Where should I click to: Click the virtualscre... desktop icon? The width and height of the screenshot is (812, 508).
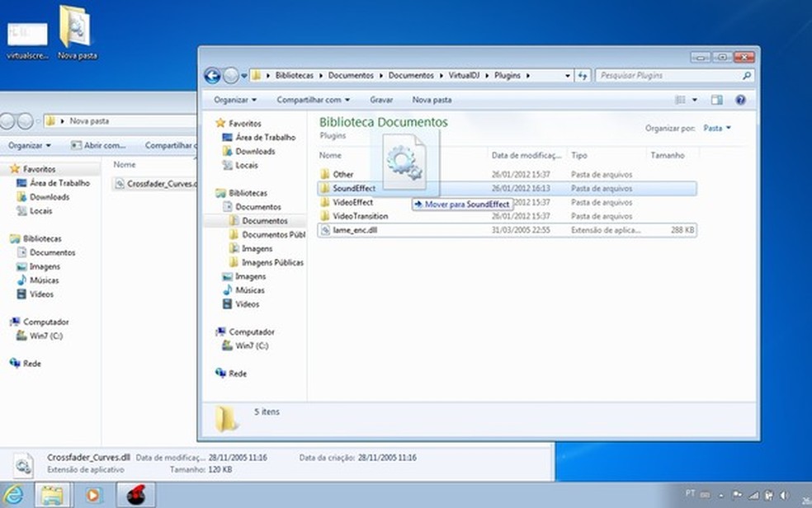(x=27, y=40)
